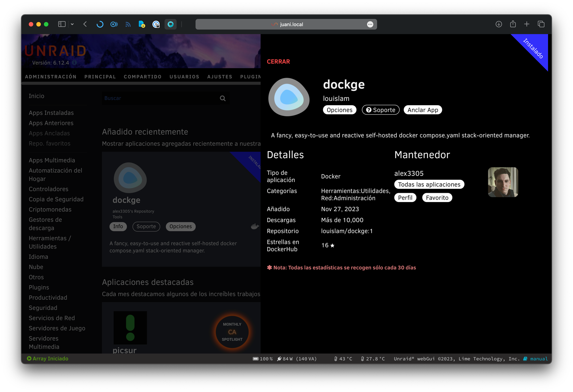The image size is (573, 392).
Task: Open the Controladores category
Action: point(48,189)
